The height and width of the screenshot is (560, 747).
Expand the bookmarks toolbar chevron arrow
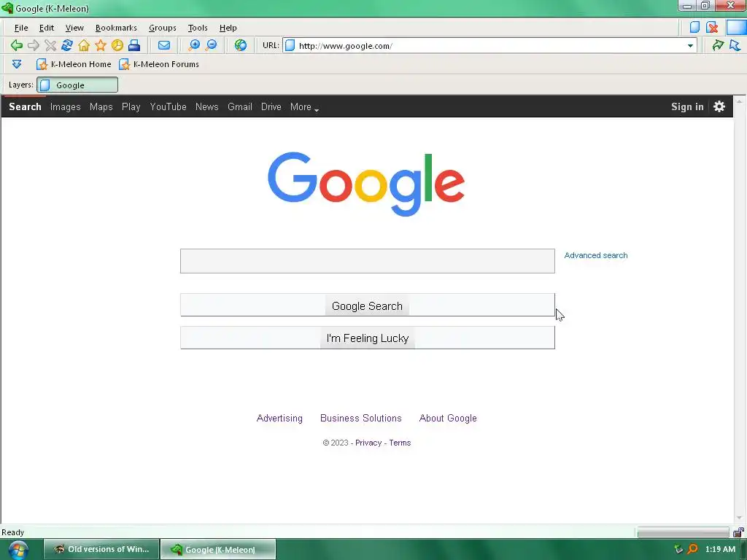tap(17, 64)
